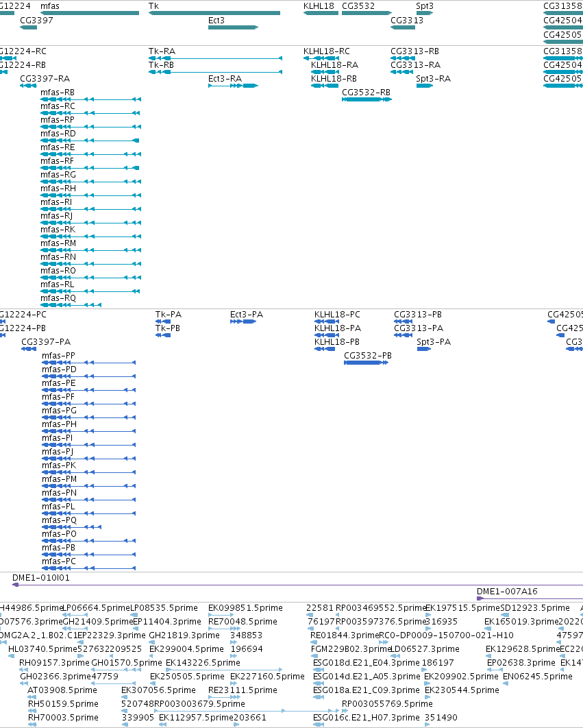Viewport: 583px width, 728px height.
Task: Click the CG3397 gene label in top track
Action: pos(37,21)
